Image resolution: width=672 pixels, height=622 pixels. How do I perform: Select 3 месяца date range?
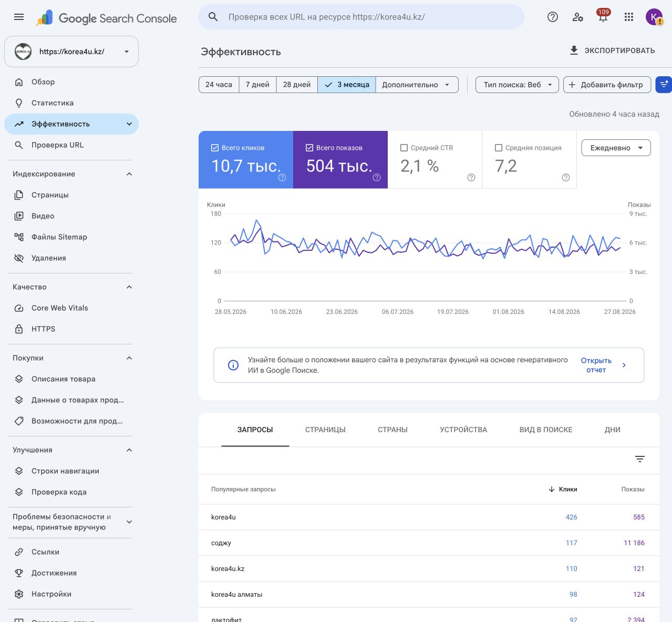point(347,85)
